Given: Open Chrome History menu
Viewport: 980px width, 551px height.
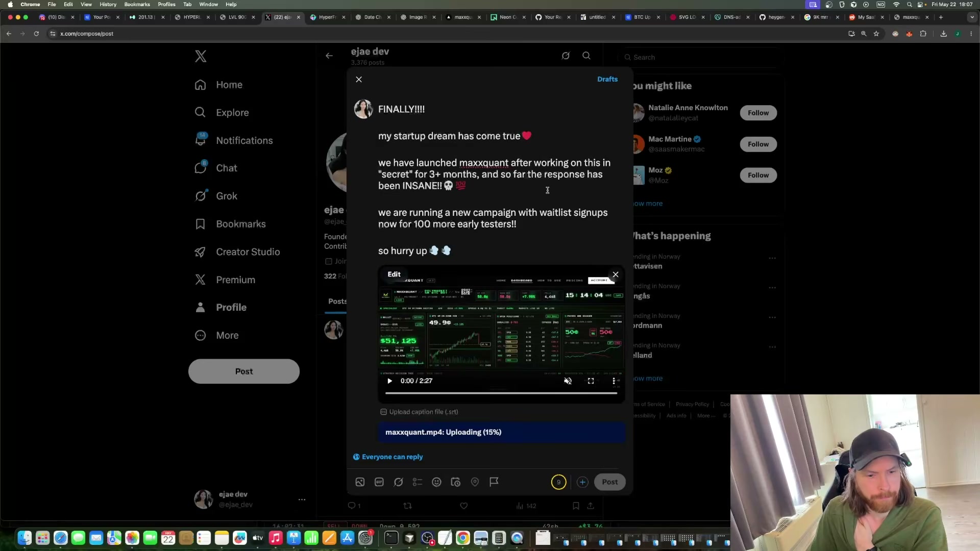Looking at the screenshot, I should (x=108, y=4).
